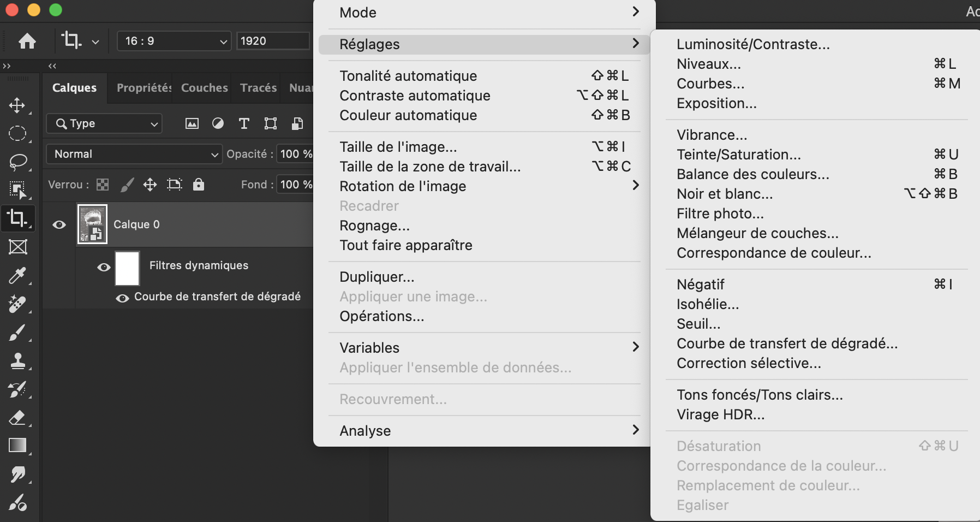Choose the Brush tool
Image resolution: width=980 pixels, height=522 pixels.
coord(18,333)
